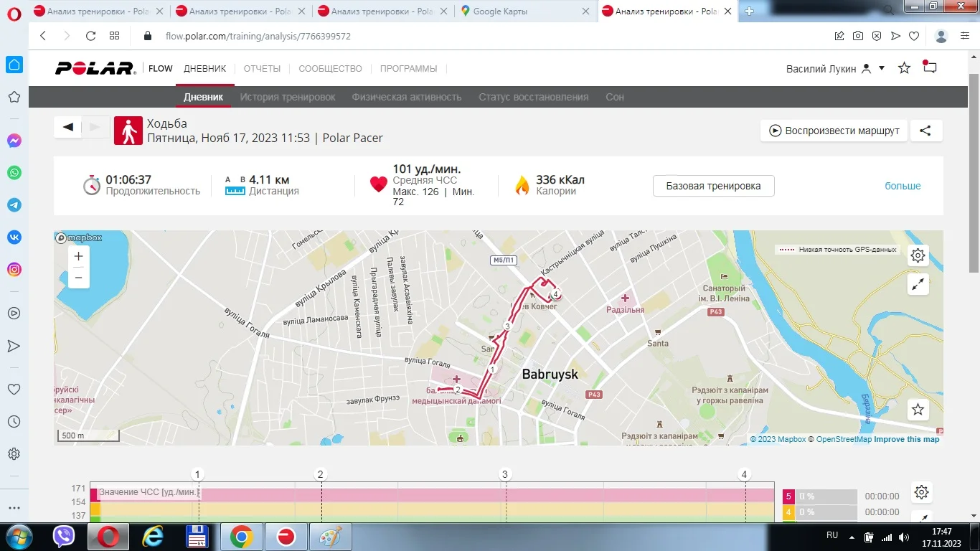
Task: Click lap marker 1 on heart rate graph
Action: click(198, 474)
